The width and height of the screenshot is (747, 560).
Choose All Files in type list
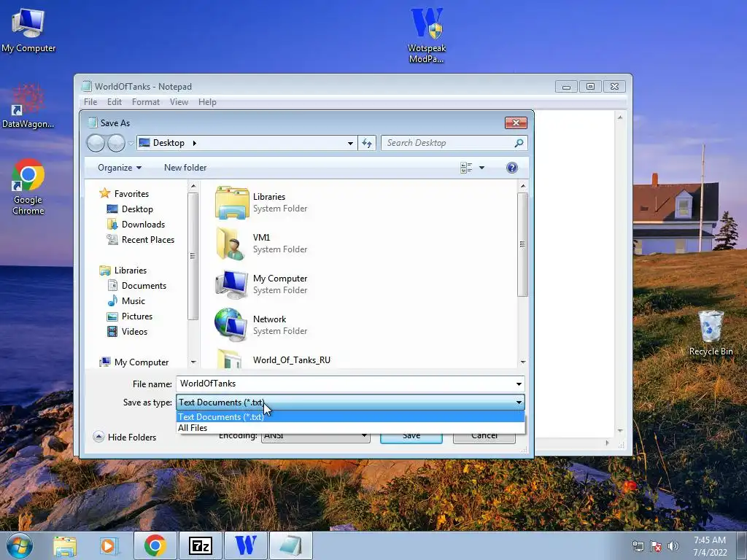(x=350, y=427)
